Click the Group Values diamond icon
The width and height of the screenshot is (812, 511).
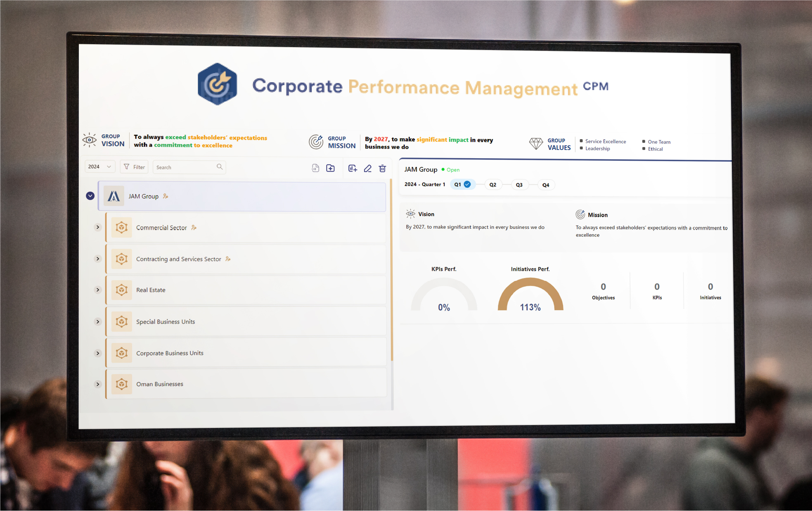click(536, 143)
